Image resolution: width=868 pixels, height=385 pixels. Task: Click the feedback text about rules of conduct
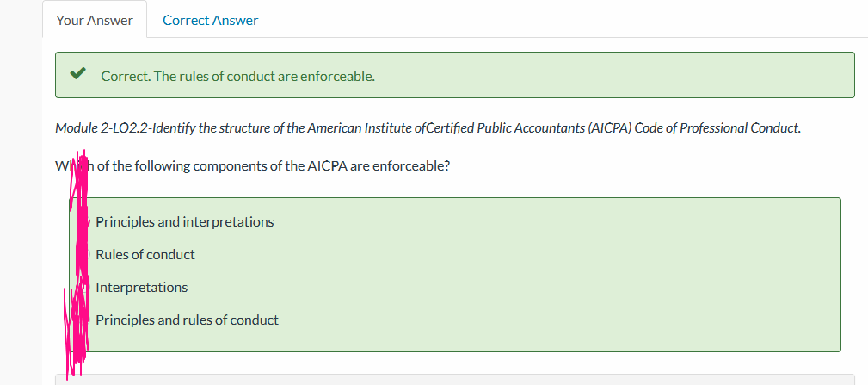pyautogui.click(x=238, y=77)
